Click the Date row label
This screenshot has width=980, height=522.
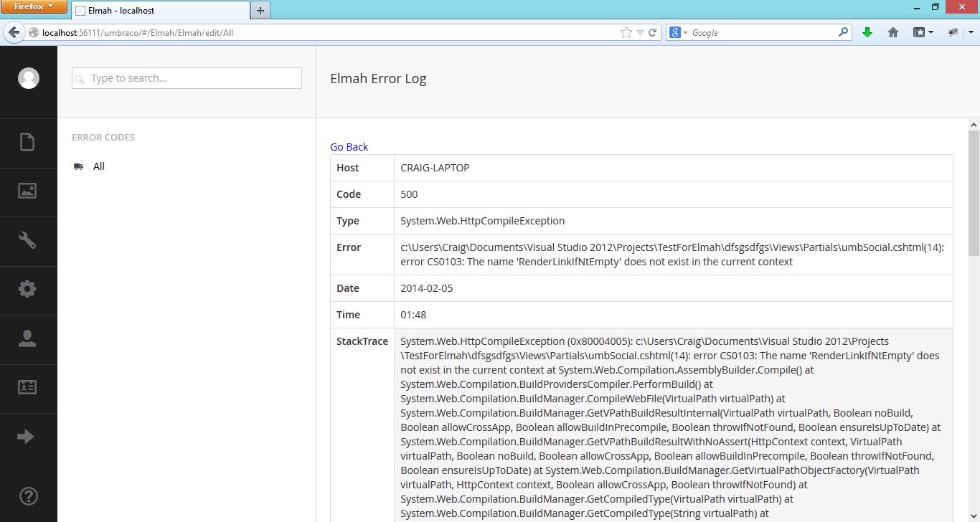tap(348, 288)
